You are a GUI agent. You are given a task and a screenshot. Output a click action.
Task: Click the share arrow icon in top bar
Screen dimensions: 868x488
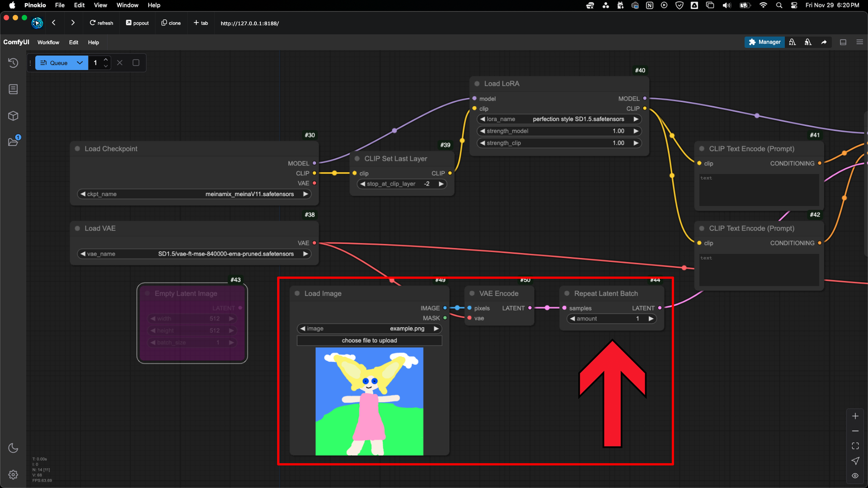[x=824, y=42]
